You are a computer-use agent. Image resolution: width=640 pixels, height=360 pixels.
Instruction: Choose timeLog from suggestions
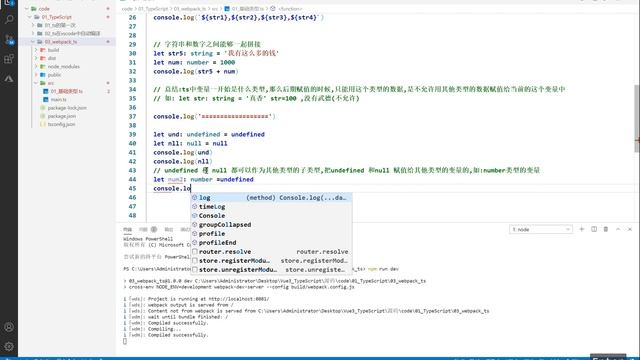tap(271, 207)
